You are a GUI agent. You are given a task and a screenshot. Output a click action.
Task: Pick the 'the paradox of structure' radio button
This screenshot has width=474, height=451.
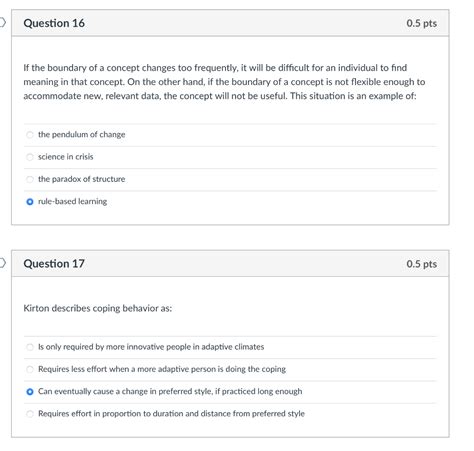30,179
